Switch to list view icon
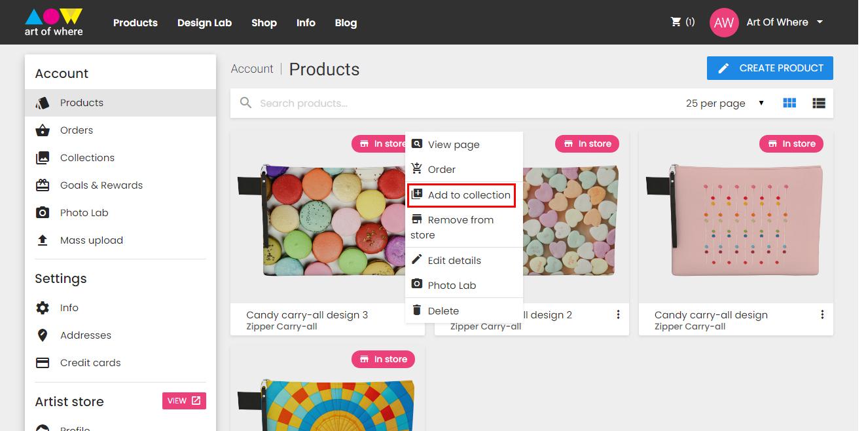 pyautogui.click(x=819, y=103)
